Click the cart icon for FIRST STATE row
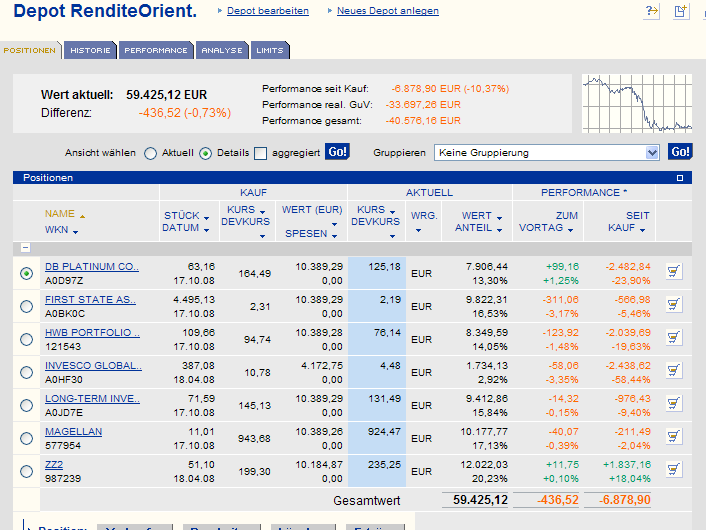The width and height of the screenshot is (706, 530). (x=673, y=305)
